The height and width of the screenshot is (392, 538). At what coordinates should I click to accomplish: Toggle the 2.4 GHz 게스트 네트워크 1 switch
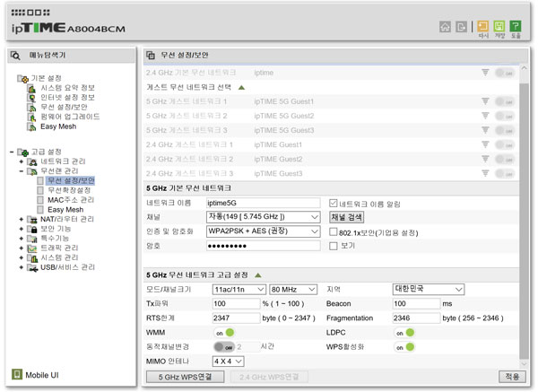[505, 144]
